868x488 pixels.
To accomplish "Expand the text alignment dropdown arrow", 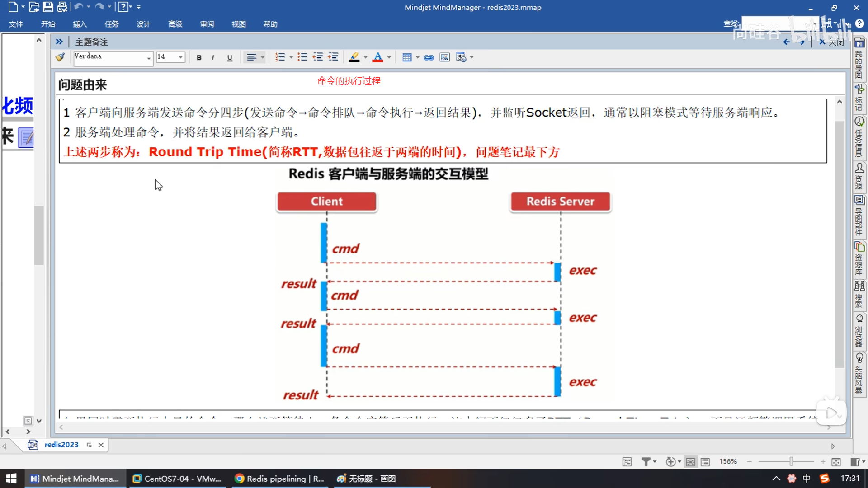I will [263, 57].
